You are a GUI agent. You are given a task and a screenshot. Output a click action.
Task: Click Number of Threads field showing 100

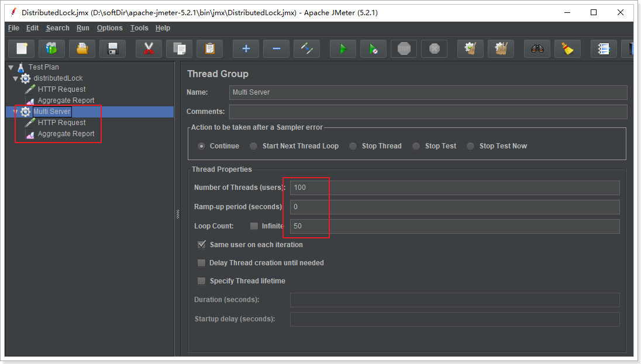[454, 188]
